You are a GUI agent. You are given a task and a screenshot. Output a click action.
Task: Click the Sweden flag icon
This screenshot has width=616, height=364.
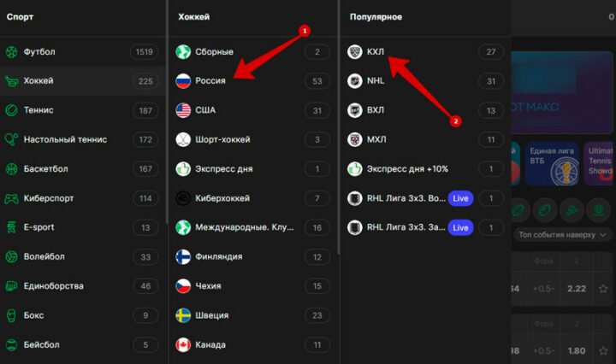click(x=183, y=315)
